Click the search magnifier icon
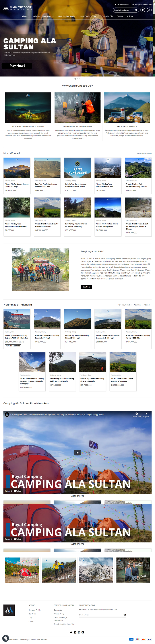The height and width of the screenshot is (644, 155). tap(136, 10)
